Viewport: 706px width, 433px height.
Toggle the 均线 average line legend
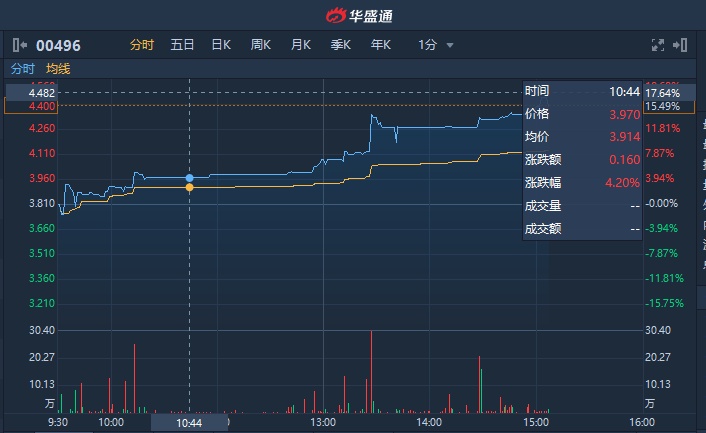58,69
